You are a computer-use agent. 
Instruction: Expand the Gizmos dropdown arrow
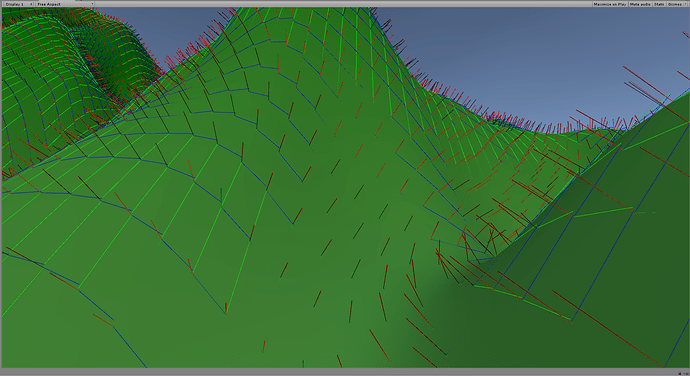click(x=686, y=4)
